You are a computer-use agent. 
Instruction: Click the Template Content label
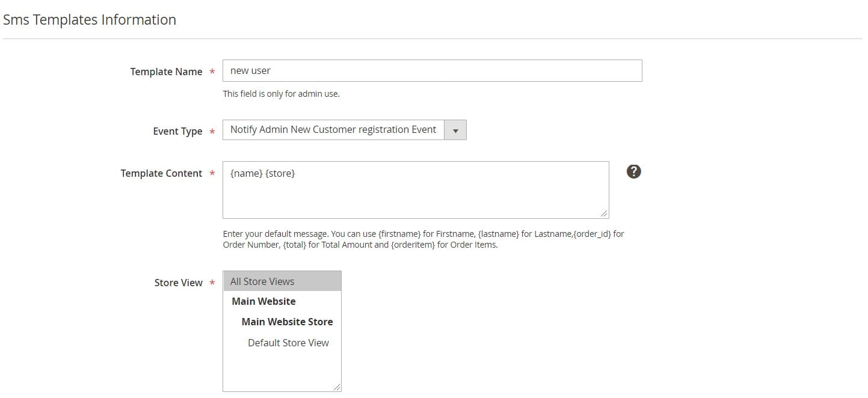point(161,173)
